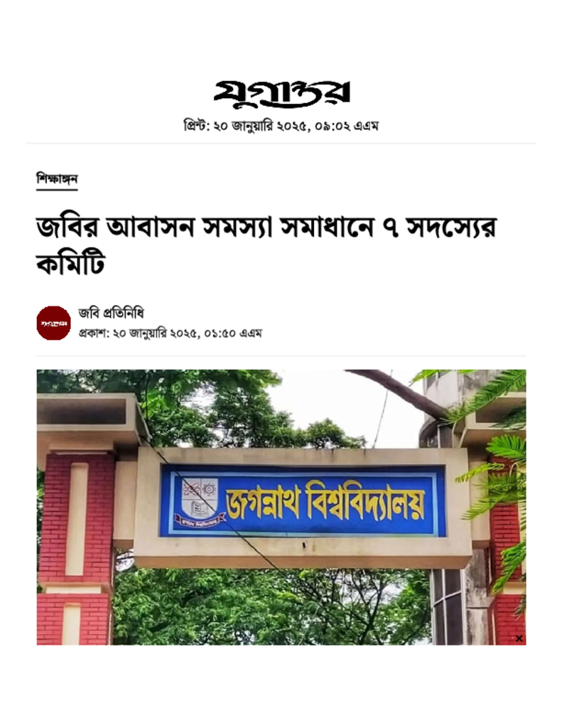Viewport: 562px width, 728px height.
Task: Click the left red brick pillar in photo
Action: point(75,548)
